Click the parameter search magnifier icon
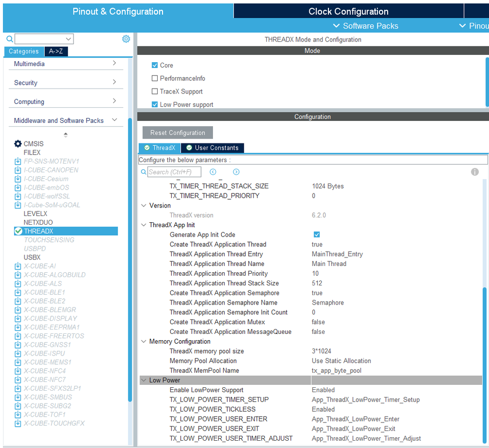The height and width of the screenshot is (448, 489). point(143,172)
